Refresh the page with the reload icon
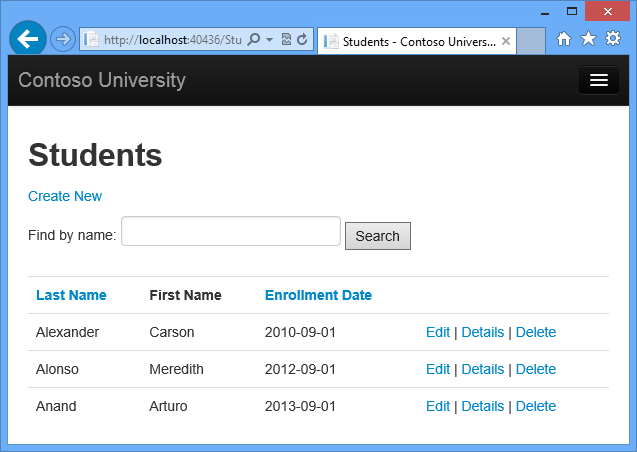Screen dimensions: 637x452 pyautogui.click(x=301, y=40)
